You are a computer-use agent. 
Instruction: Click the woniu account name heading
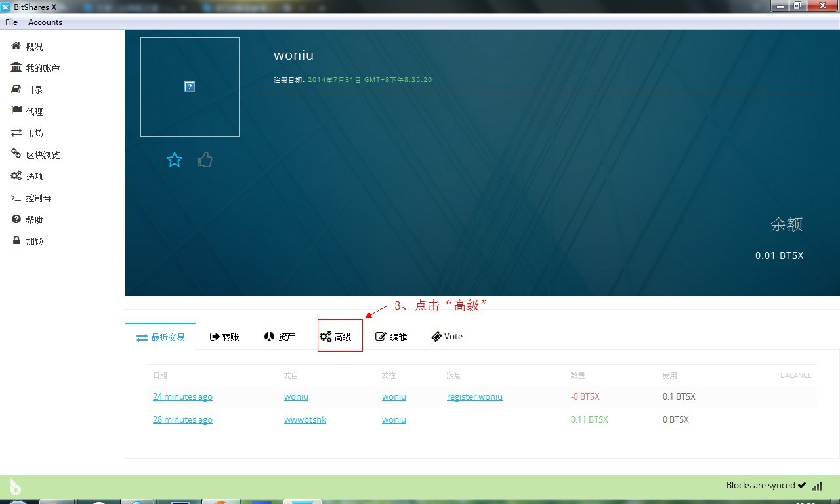tap(293, 55)
